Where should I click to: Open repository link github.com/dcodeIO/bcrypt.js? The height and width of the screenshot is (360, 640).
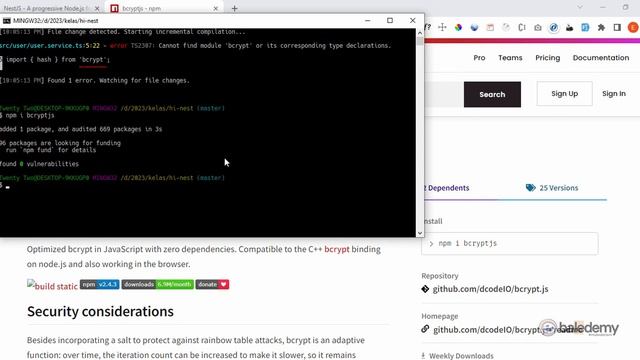[490, 289]
